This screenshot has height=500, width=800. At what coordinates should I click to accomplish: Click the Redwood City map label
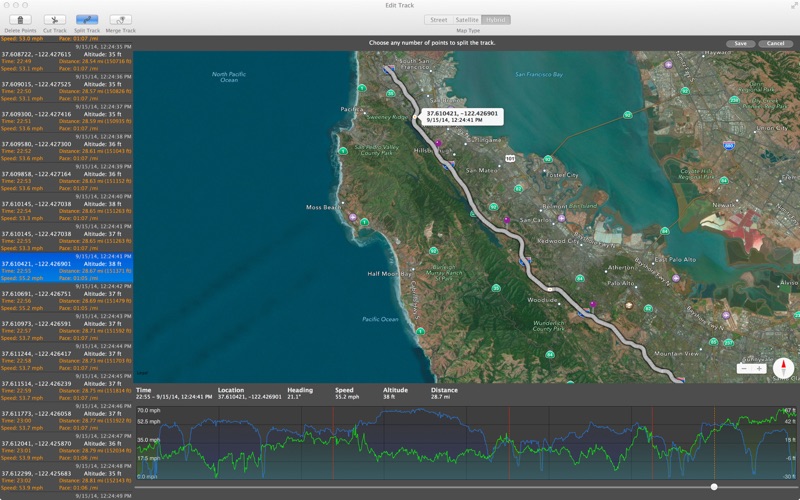point(558,241)
